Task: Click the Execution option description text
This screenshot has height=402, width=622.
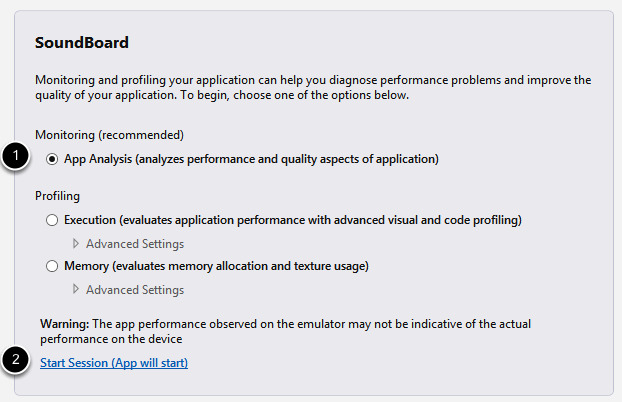Action: click(293, 220)
